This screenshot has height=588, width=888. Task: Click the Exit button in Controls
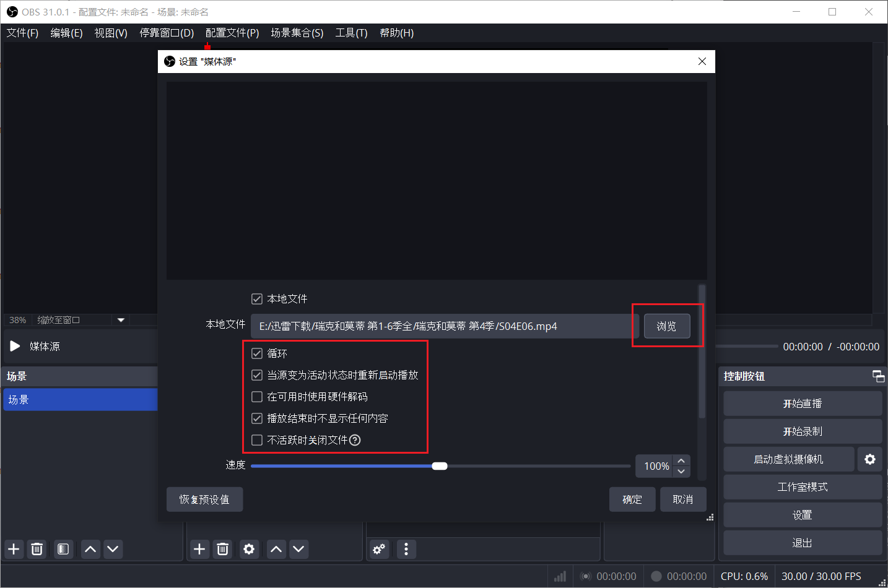(803, 543)
